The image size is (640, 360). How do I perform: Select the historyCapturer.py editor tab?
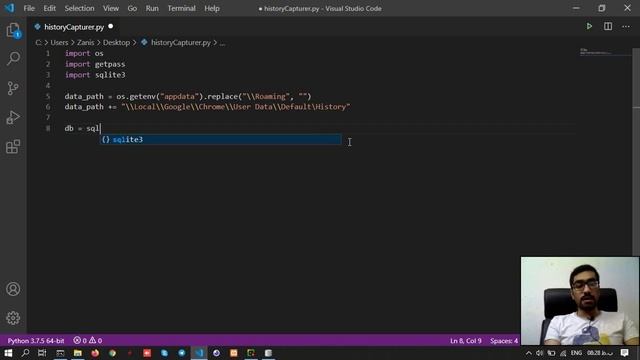coord(73,27)
